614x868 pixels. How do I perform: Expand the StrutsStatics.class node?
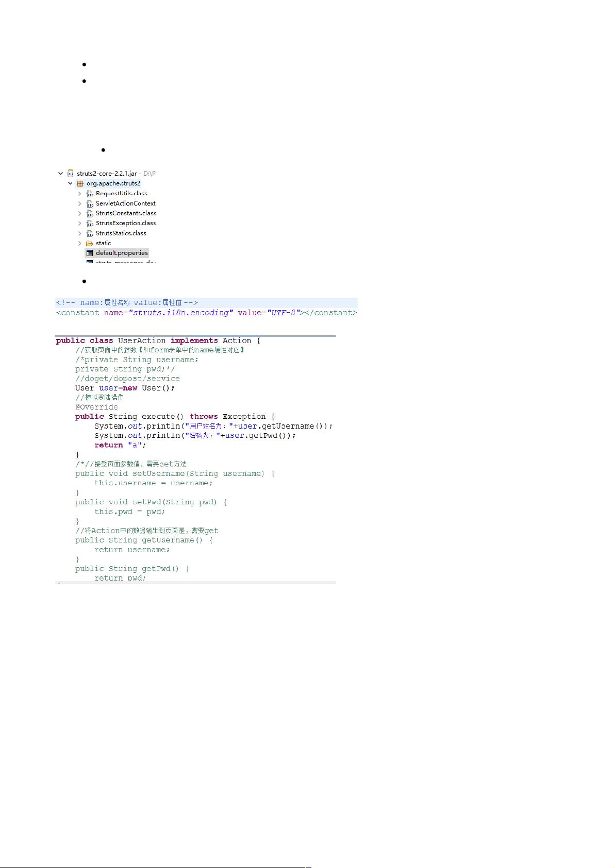click(x=80, y=233)
